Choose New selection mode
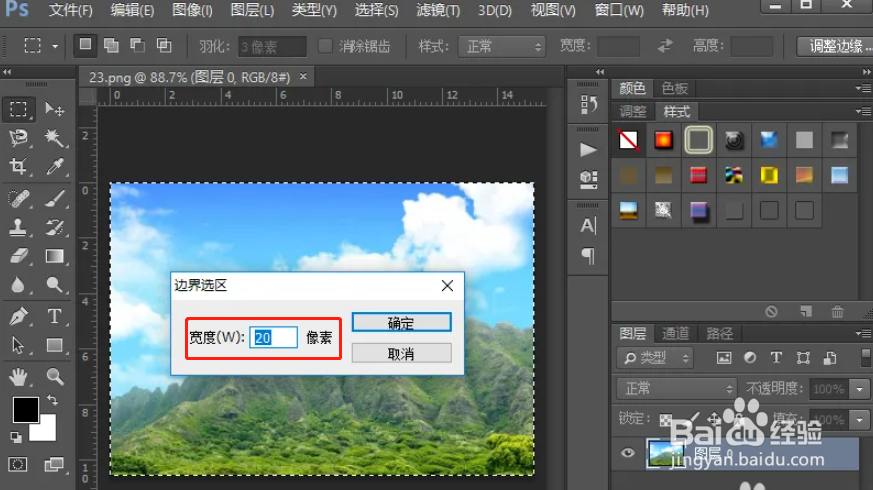The height and width of the screenshot is (490, 873). click(x=85, y=45)
